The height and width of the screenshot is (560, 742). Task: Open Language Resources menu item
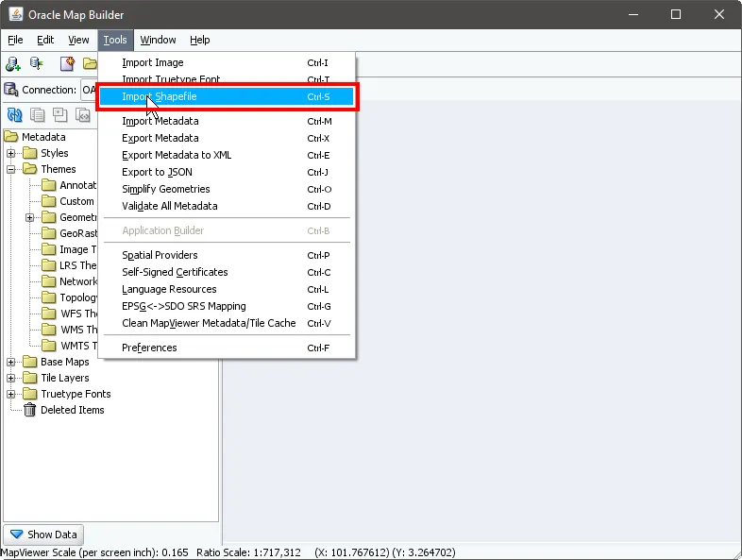click(227, 289)
